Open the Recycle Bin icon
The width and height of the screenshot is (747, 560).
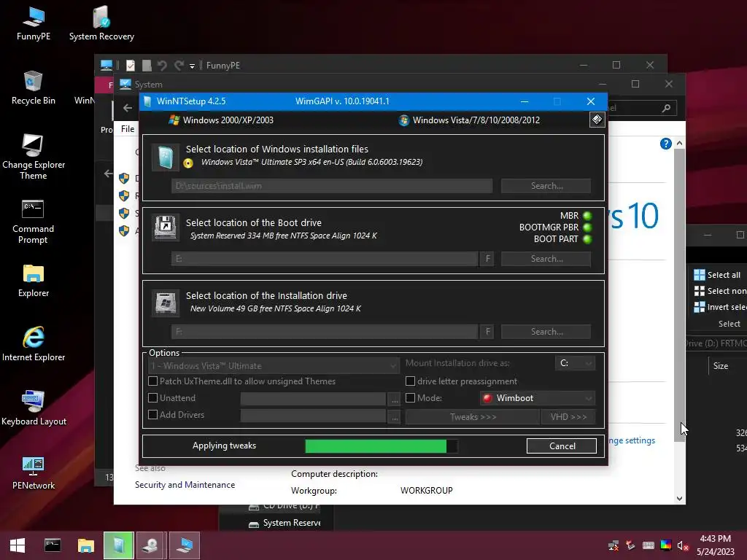[x=34, y=88]
